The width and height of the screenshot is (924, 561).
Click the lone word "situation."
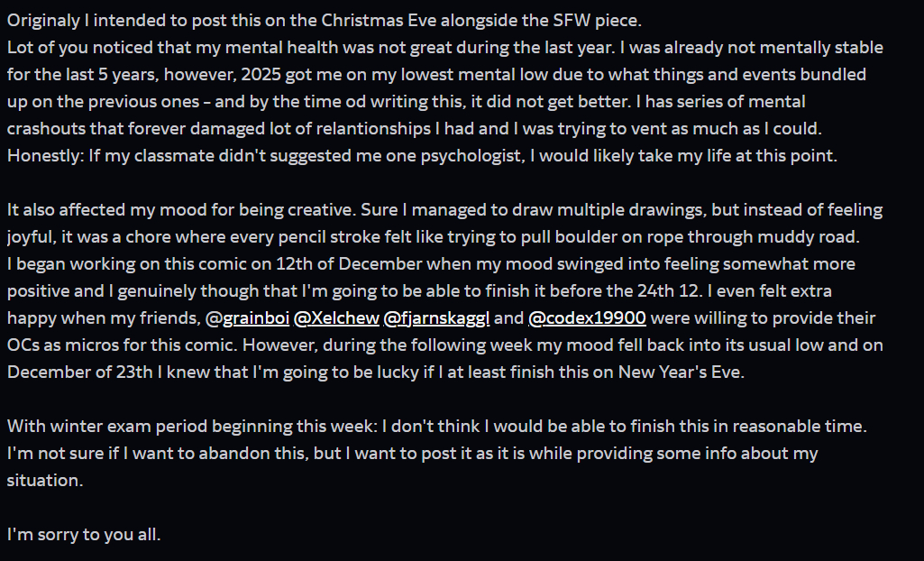click(x=44, y=480)
